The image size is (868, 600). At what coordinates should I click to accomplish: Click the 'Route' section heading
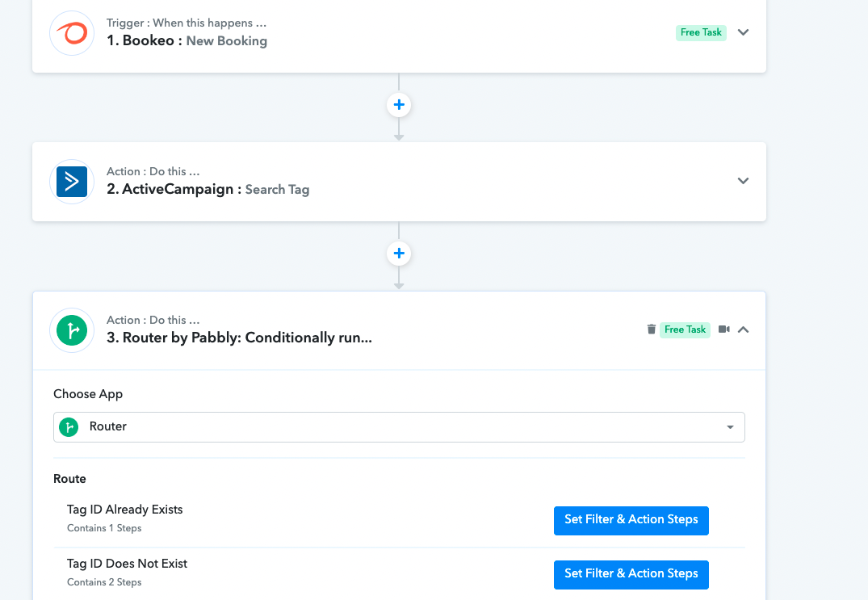click(69, 479)
